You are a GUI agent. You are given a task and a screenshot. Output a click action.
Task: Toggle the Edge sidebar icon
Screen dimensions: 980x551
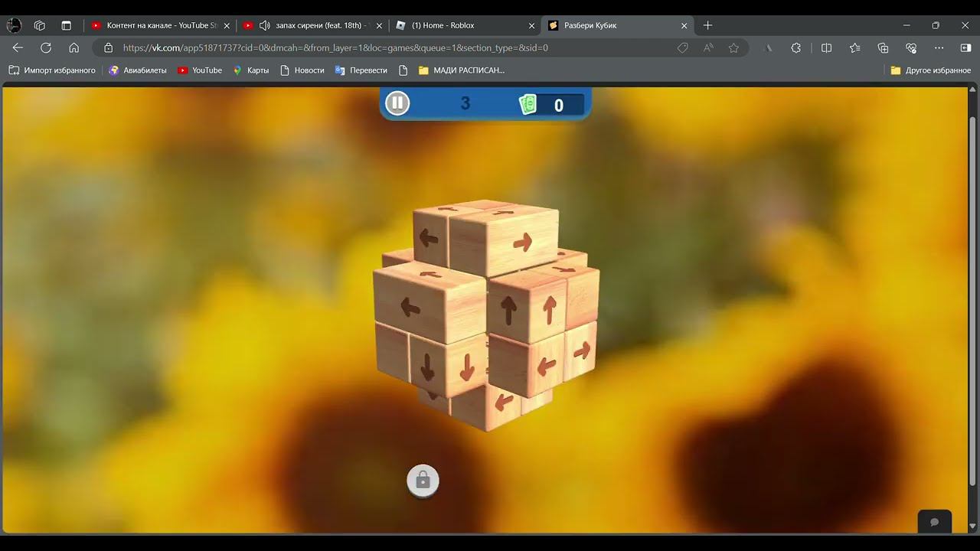tap(965, 47)
